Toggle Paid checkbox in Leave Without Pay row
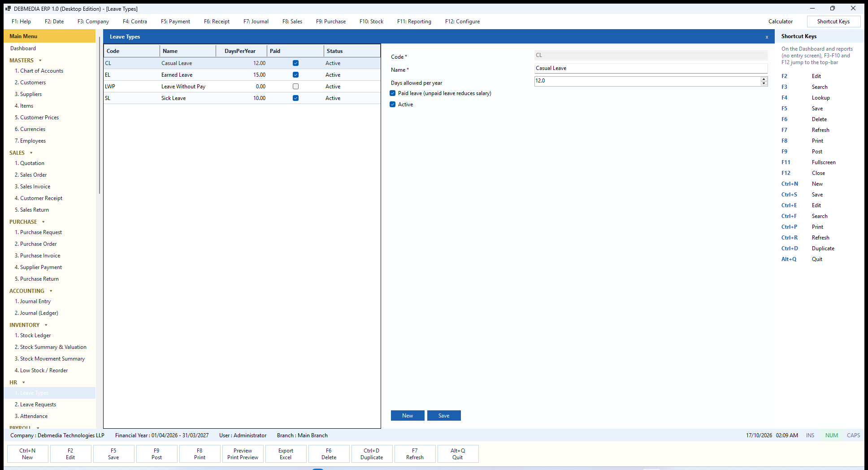Screen dimensions: 868x470 click(x=295, y=87)
